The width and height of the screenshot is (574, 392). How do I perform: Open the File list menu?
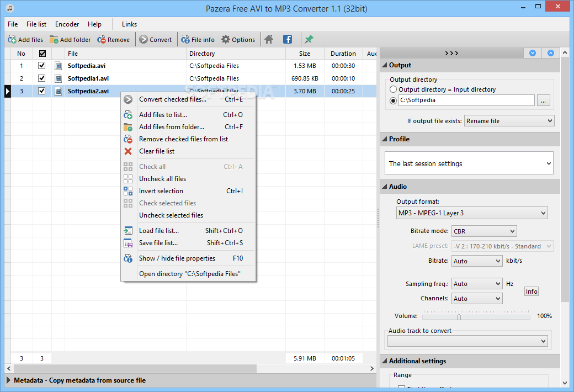point(36,24)
